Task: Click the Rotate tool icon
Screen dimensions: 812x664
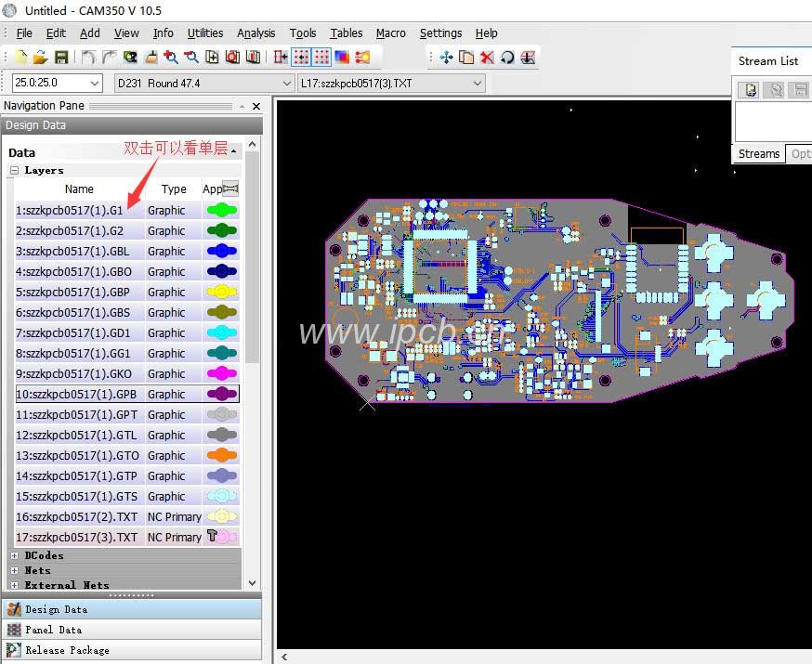Action: point(507,57)
